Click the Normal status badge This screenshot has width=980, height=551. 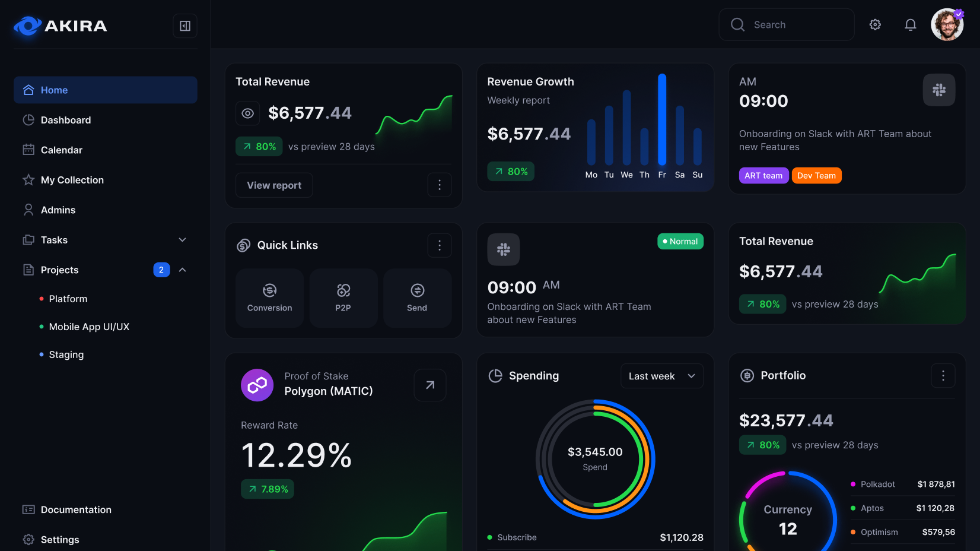tap(680, 242)
